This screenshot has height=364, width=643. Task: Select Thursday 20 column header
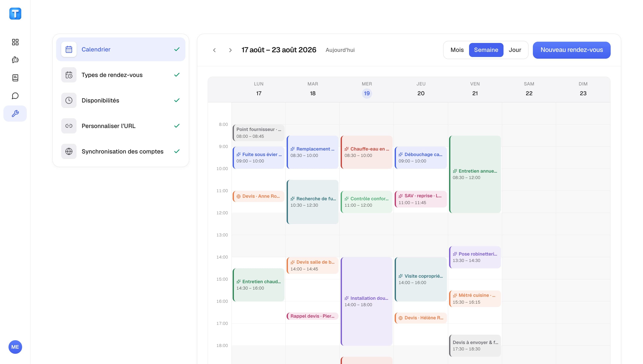[421, 89]
